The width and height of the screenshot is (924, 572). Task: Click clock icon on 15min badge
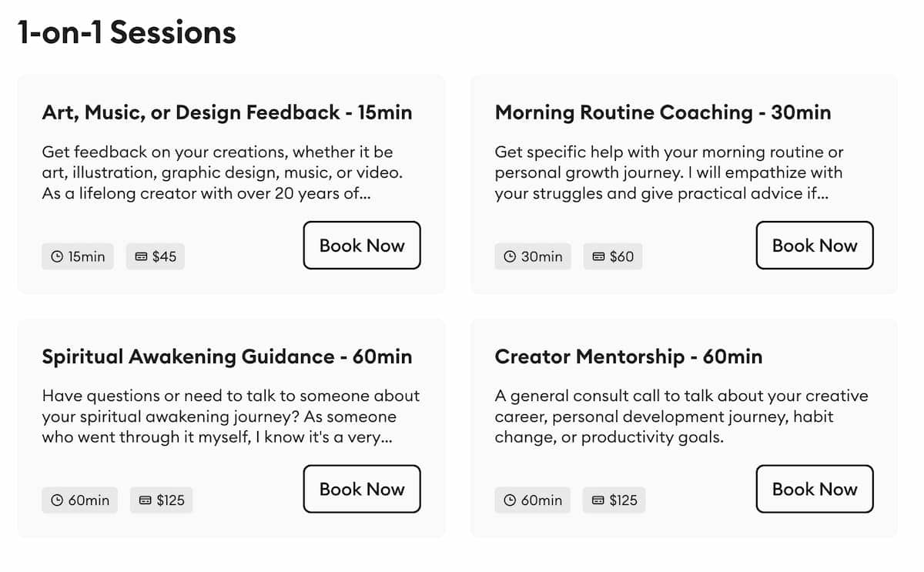(x=57, y=257)
